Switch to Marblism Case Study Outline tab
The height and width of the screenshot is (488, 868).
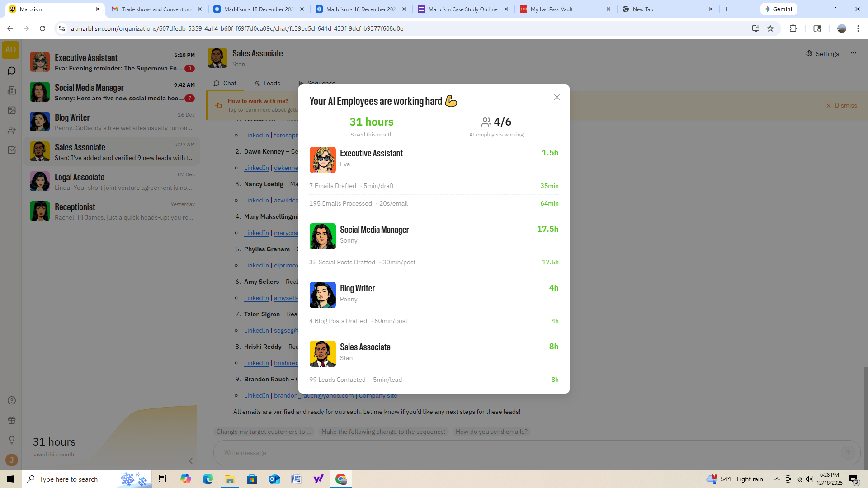coord(463,9)
